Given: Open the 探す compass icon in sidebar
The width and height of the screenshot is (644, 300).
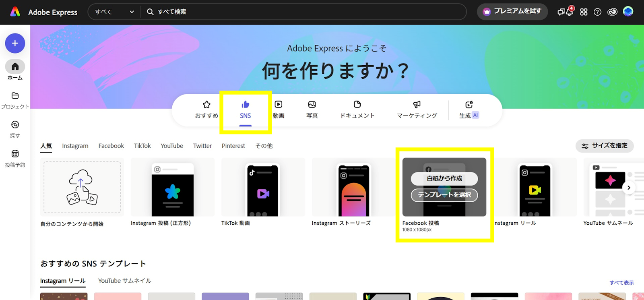Looking at the screenshot, I should (x=15, y=125).
